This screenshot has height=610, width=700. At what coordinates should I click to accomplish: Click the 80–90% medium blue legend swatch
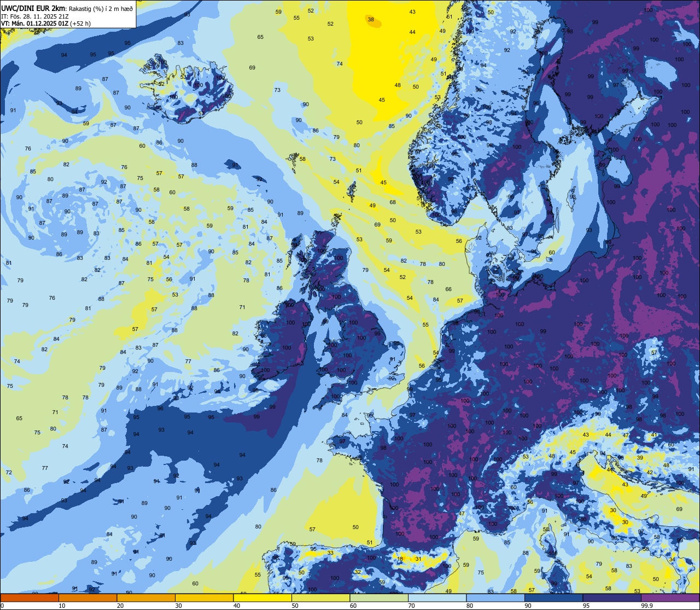tap(495, 597)
